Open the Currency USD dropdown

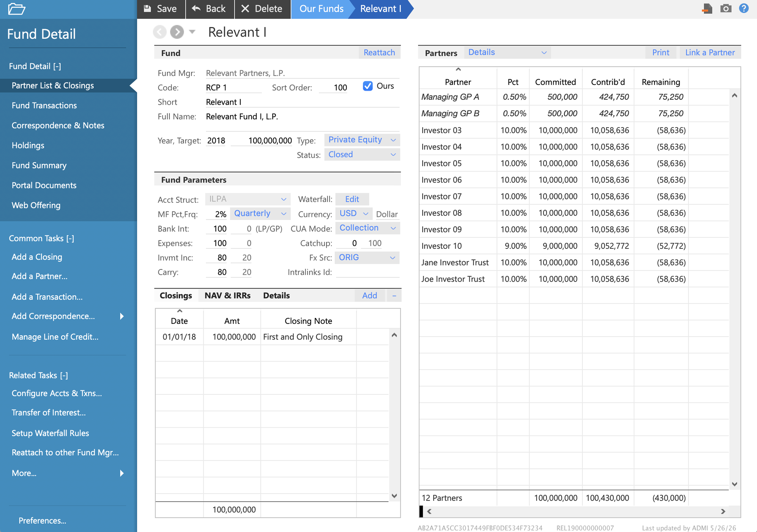[x=353, y=213]
